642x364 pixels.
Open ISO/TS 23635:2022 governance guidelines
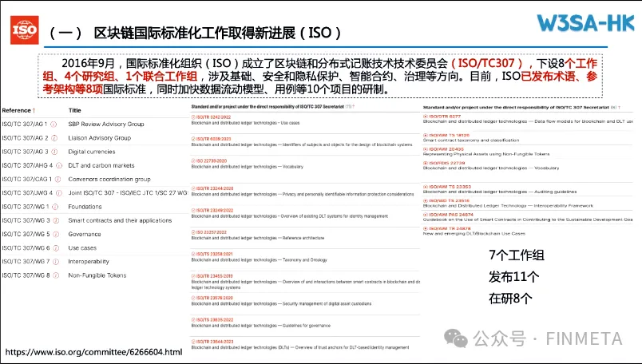(214, 319)
